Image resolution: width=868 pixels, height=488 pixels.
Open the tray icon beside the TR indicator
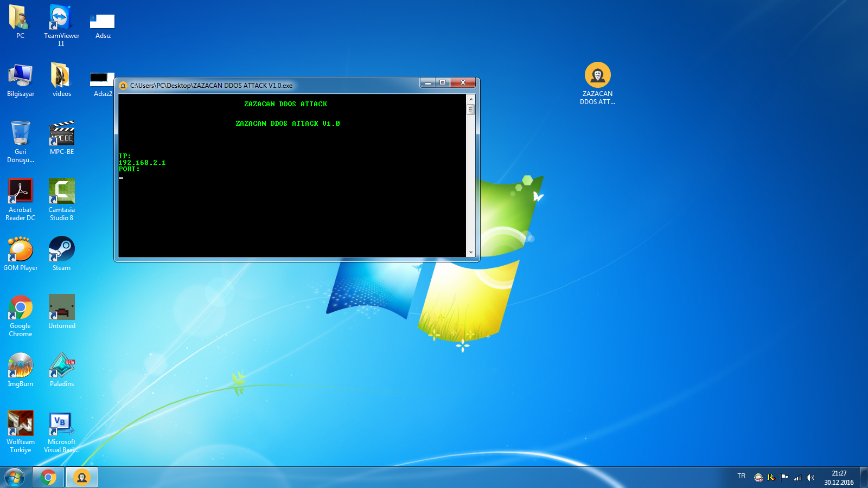(758, 478)
